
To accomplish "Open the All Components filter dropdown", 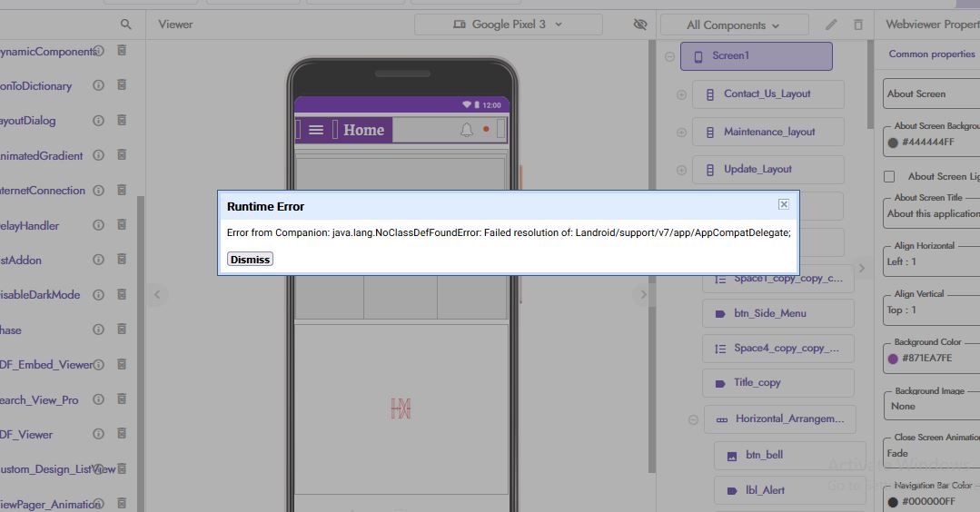I will click(734, 25).
